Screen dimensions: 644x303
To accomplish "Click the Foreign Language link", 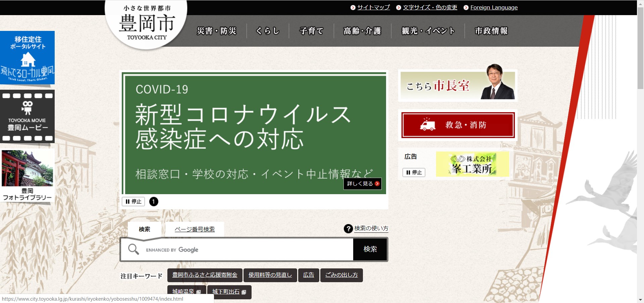I will pos(494,7).
